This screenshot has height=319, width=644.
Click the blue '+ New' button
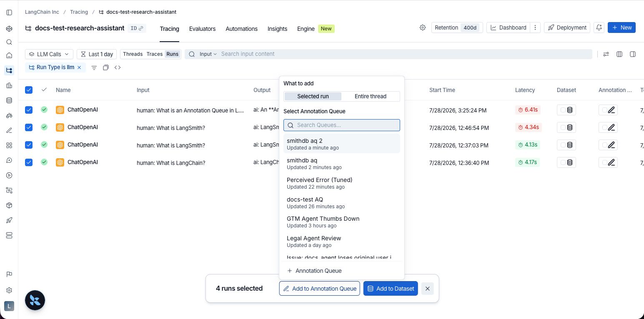(621, 27)
